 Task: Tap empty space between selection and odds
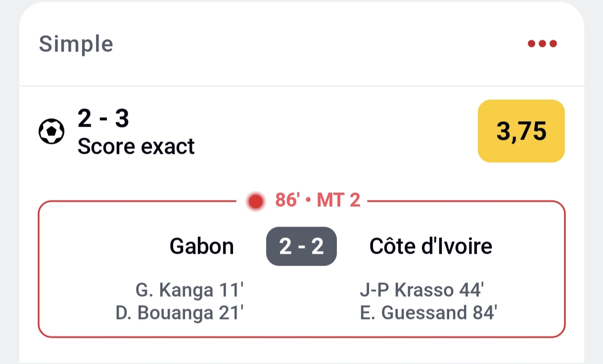coord(336,132)
